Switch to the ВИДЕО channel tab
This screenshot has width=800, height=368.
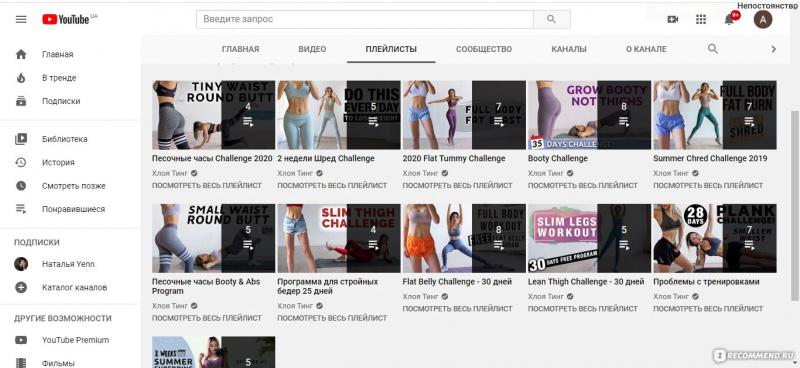click(312, 50)
